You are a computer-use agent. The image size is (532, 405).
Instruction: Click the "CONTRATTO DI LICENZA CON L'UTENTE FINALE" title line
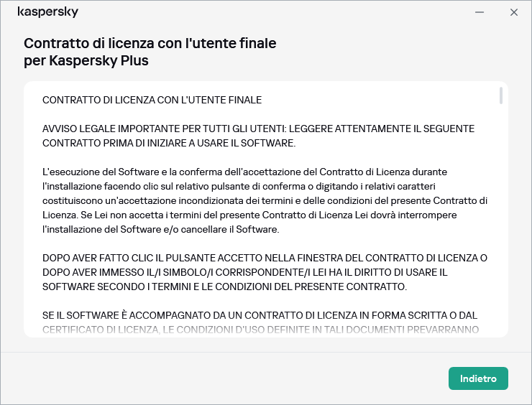pyautogui.click(x=152, y=100)
